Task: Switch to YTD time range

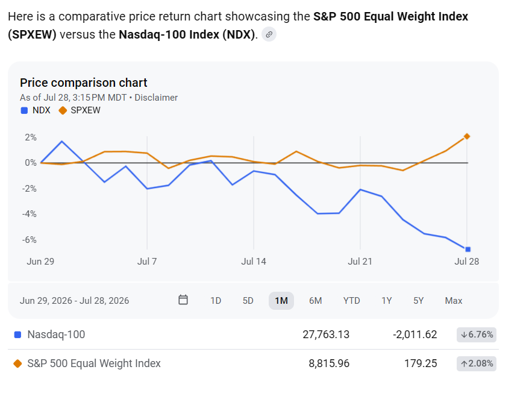Action: click(351, 301)
